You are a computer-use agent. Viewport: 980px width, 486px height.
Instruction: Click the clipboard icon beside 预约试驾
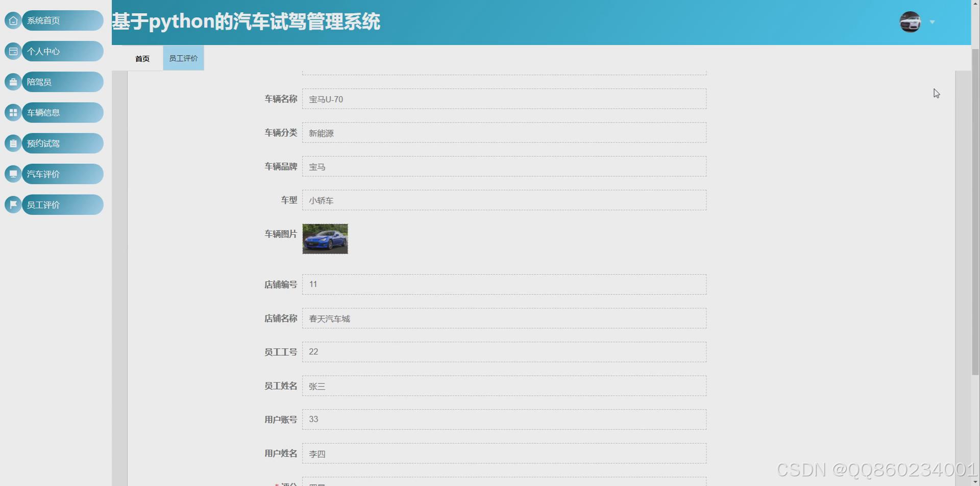(13, 143)
